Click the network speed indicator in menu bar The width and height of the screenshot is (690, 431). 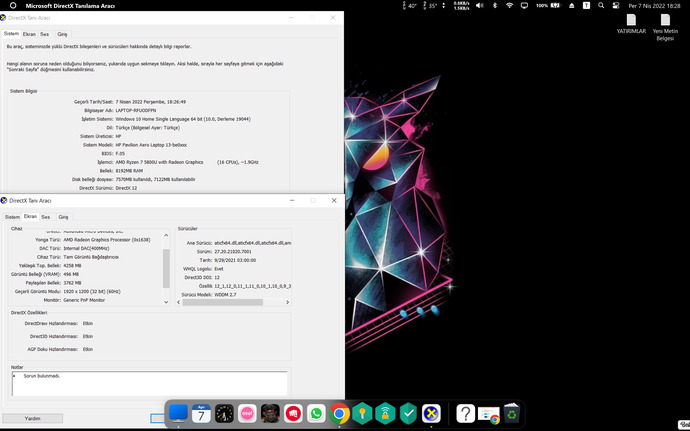[461, 6]
